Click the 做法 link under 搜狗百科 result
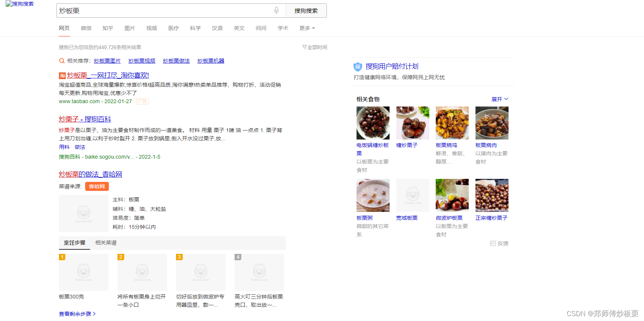644x321 pixels. point(80,147)
